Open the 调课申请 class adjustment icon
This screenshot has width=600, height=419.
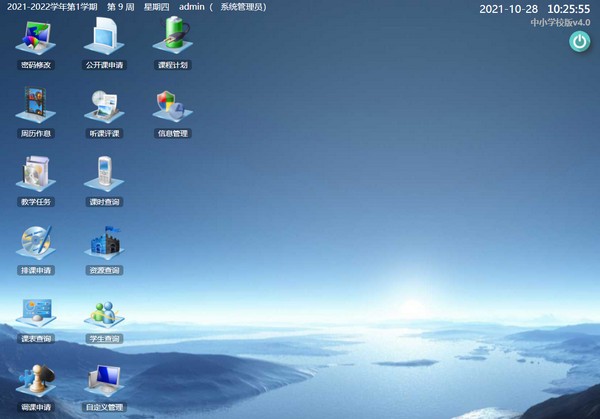[36, 383]
